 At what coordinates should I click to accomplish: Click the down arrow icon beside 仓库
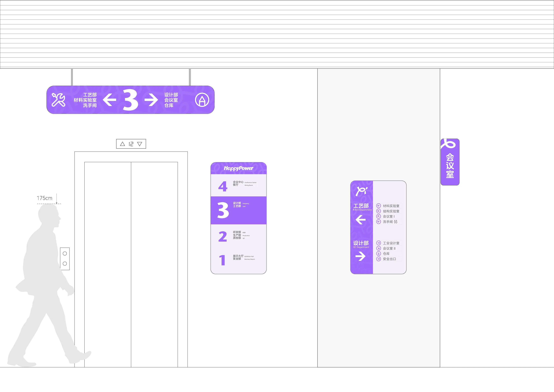pyautogui.click(x=379, y=254)
